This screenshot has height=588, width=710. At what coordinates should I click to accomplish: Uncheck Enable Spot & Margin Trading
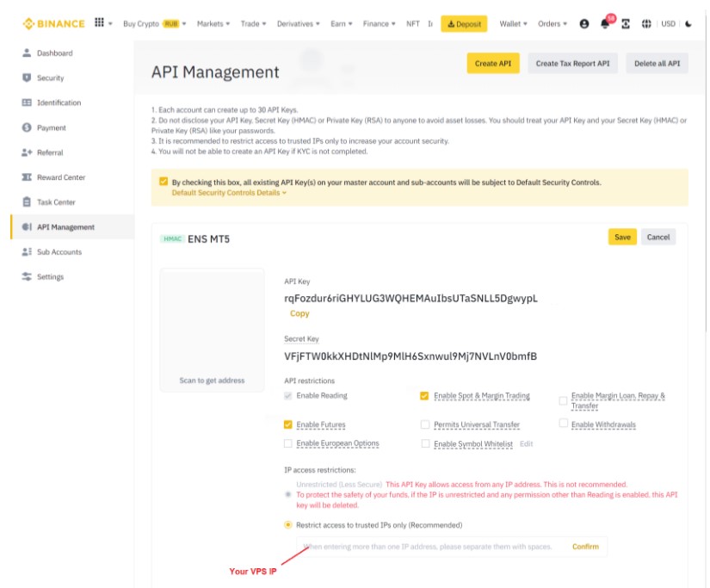tap(424, 396)
